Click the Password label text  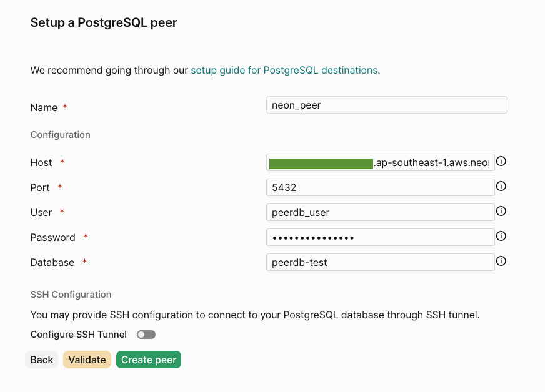(53, 237)
